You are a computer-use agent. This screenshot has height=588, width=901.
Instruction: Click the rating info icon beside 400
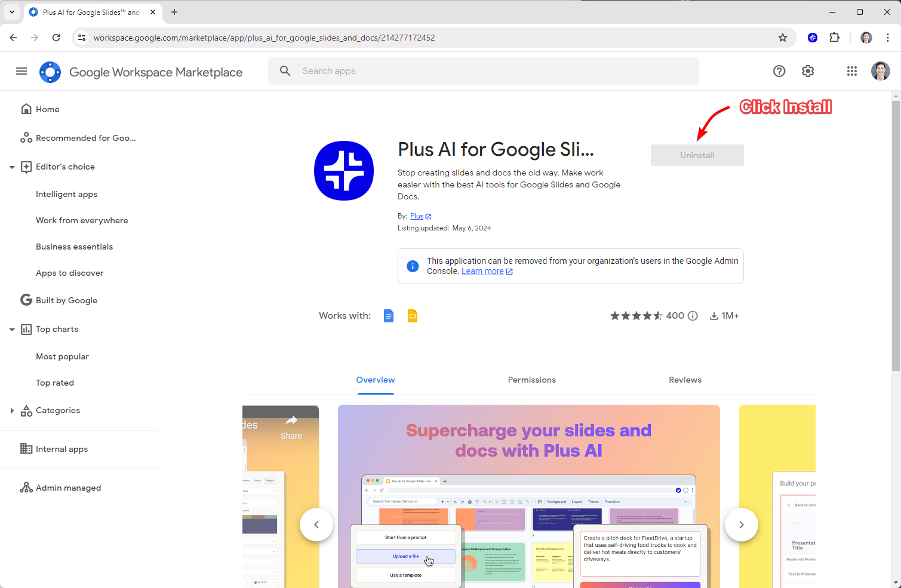coord(693,316)
